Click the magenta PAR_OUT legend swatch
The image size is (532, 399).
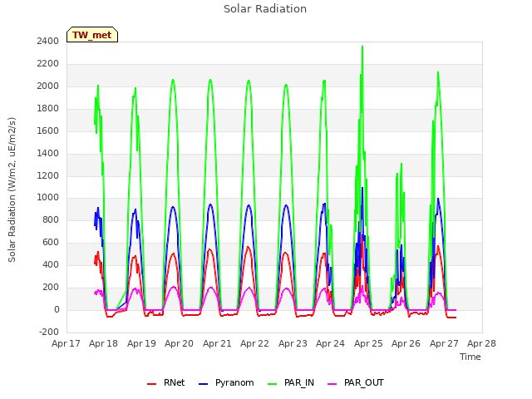(332, 384)
